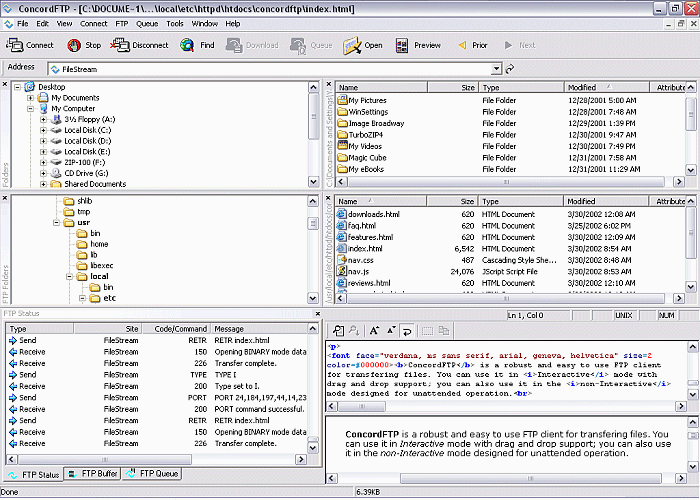This screenshot has width=700, height=500.
Task: Click the Download toolbar button
Action: point(252,45)
